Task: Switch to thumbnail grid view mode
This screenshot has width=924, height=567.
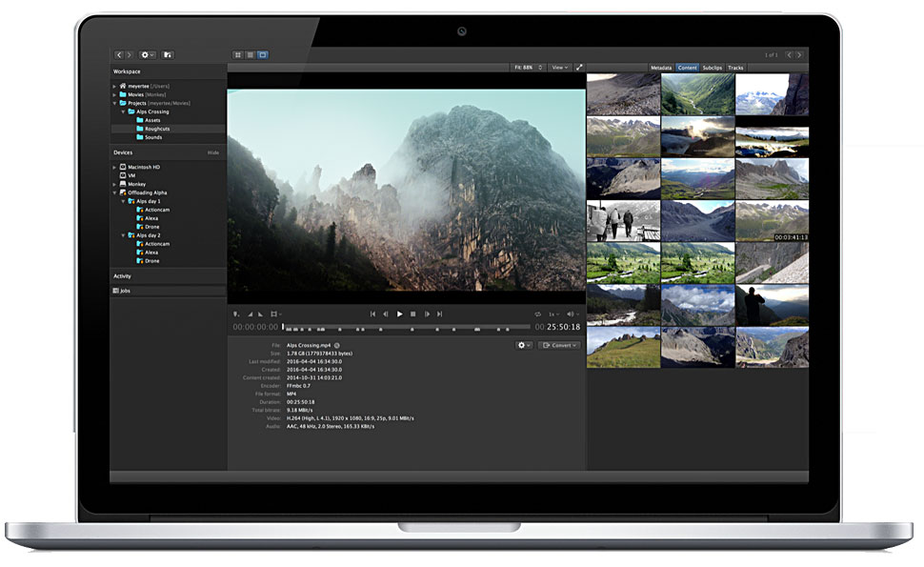Action: (x=237, y=55)
